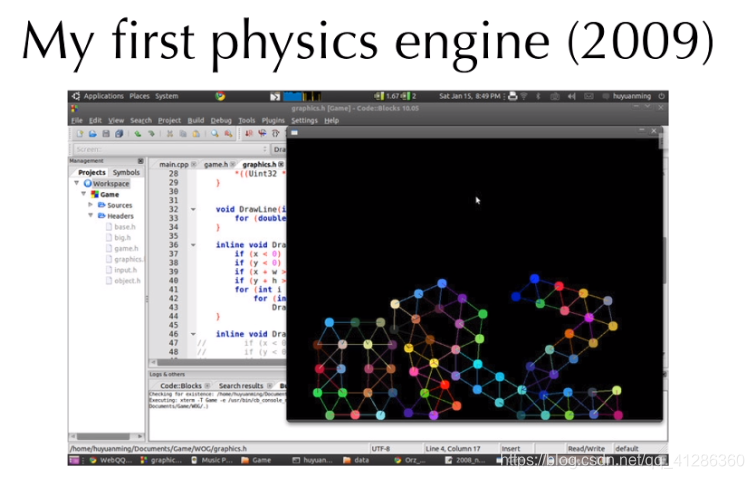Viewport: 754px width, 479px height.
Task: Click the Open file toolbar icon
Action: coord(92,134)
